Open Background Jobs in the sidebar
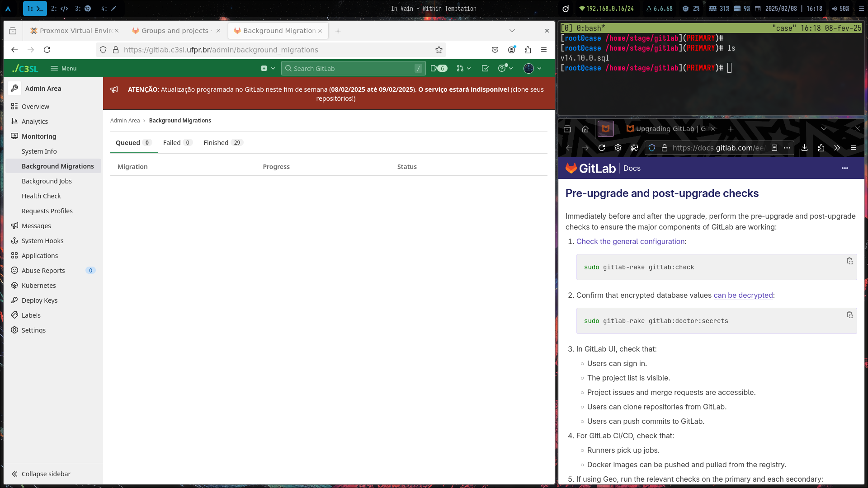Screen dimensions: 868x488 (x=47, y=181)
